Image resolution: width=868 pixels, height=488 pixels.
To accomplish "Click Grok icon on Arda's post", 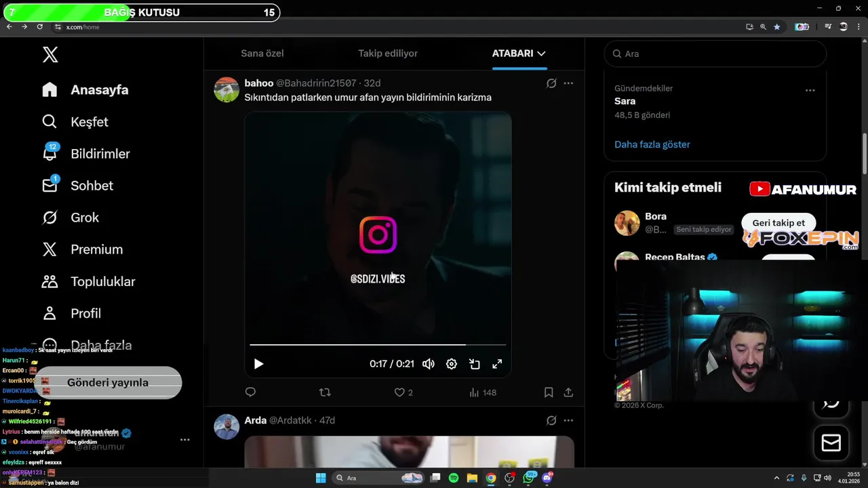I will point(551,420).
